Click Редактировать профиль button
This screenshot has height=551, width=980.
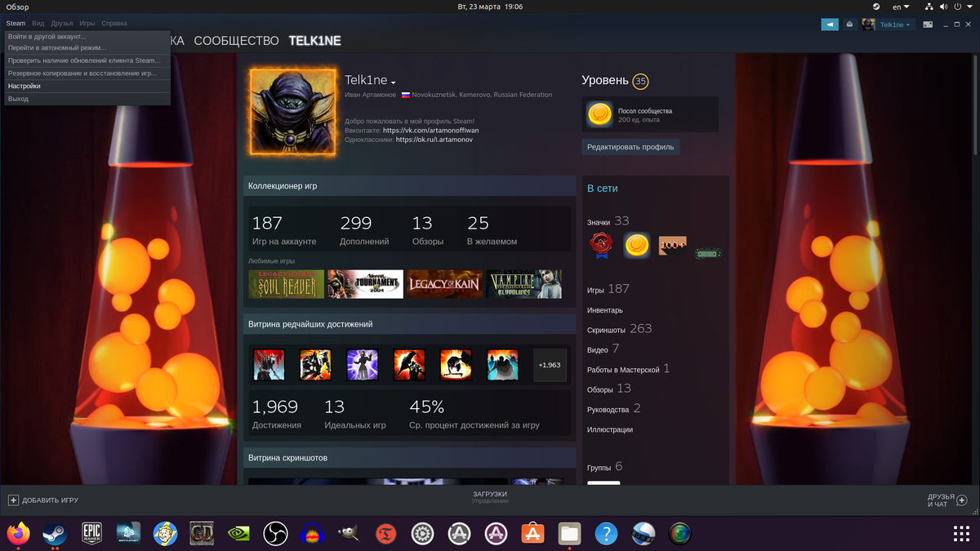[630, 147]
